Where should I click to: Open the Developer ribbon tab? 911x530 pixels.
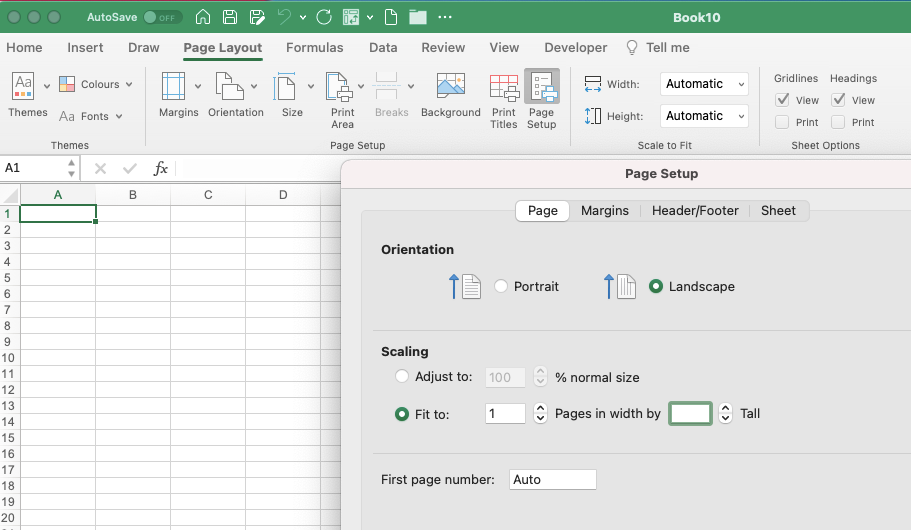point(575,48)
